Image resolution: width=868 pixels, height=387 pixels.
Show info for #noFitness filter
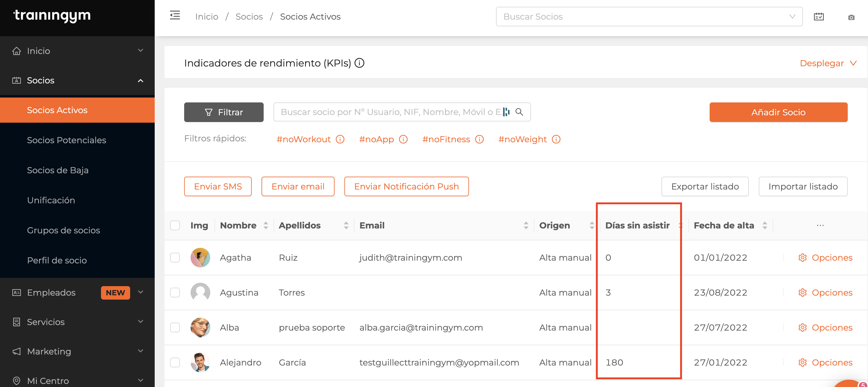[x=479, y=139]
